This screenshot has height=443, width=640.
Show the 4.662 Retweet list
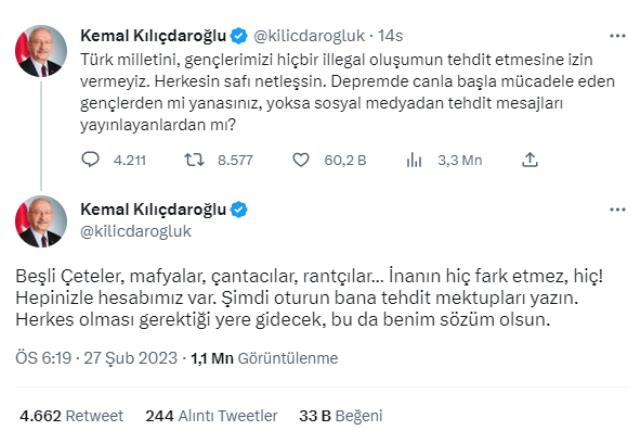click(71, 415)
